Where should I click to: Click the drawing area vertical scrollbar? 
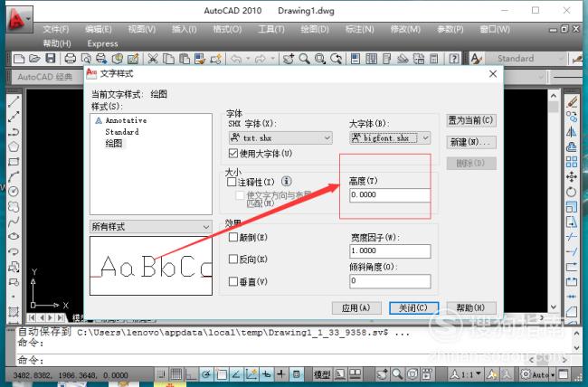click(554, 202)
